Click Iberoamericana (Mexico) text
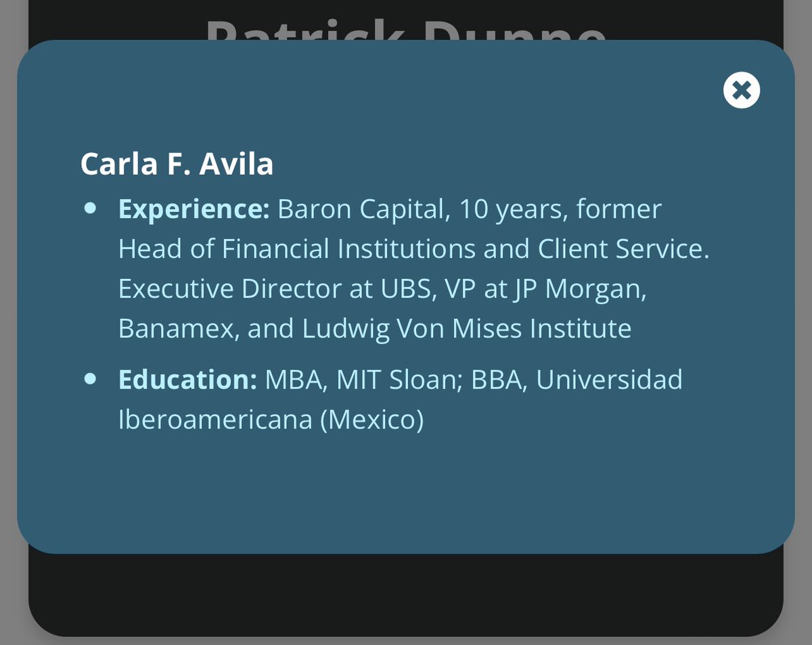 271,420
